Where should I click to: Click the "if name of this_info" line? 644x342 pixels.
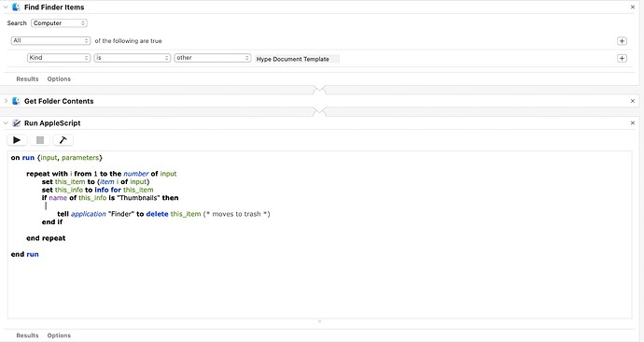[110, 198]
